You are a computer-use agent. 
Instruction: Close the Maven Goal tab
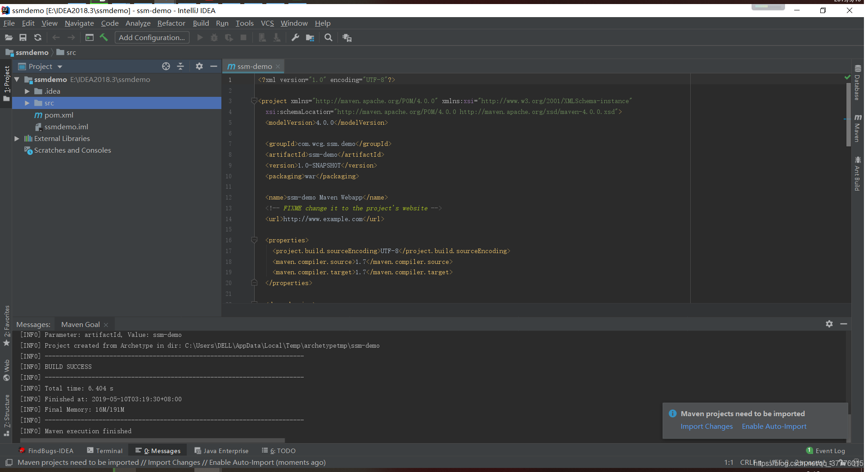tap(106, 325)
